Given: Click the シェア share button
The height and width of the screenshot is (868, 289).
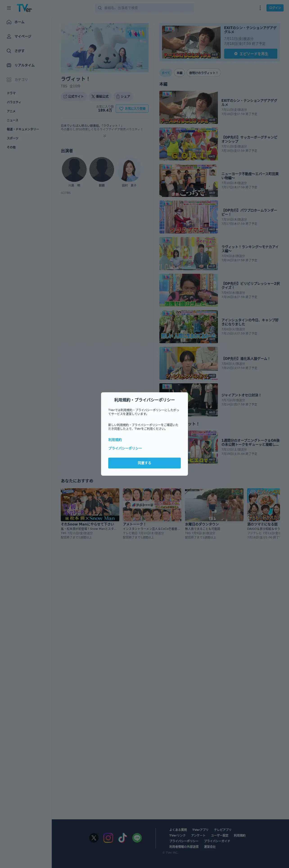Looking at the screenshot, I should tap(123, 96).
